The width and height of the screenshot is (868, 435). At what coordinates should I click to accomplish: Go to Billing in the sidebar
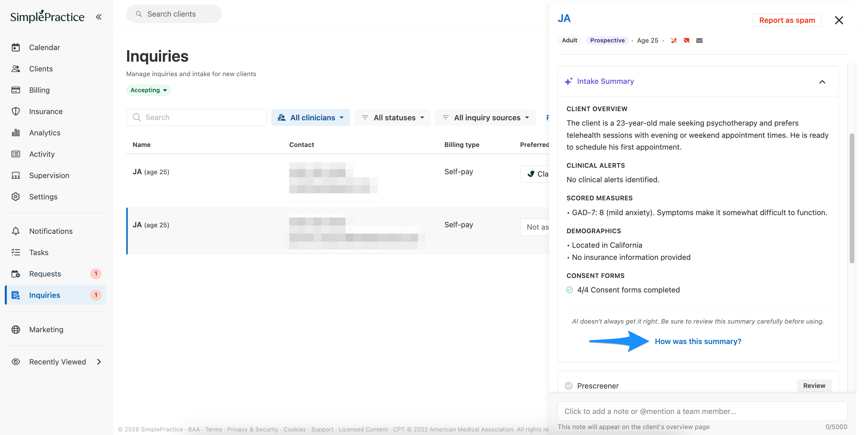pyautogui.click(x=39, y=90)
